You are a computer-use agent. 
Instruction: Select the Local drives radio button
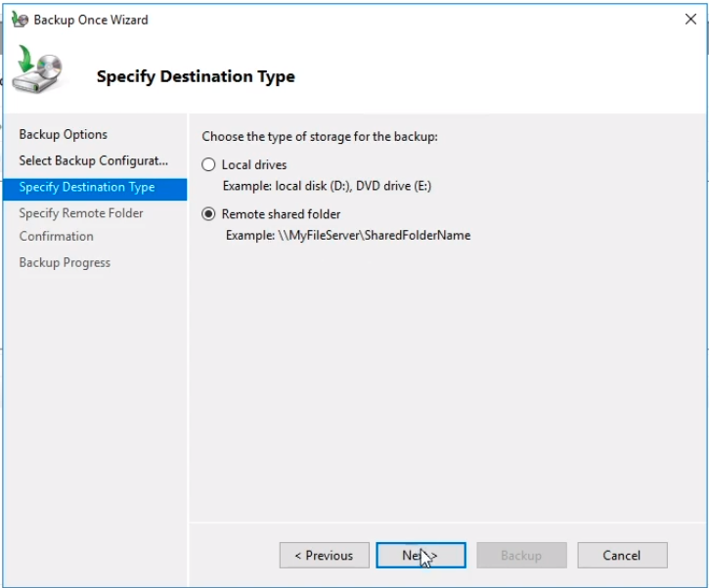208,165
